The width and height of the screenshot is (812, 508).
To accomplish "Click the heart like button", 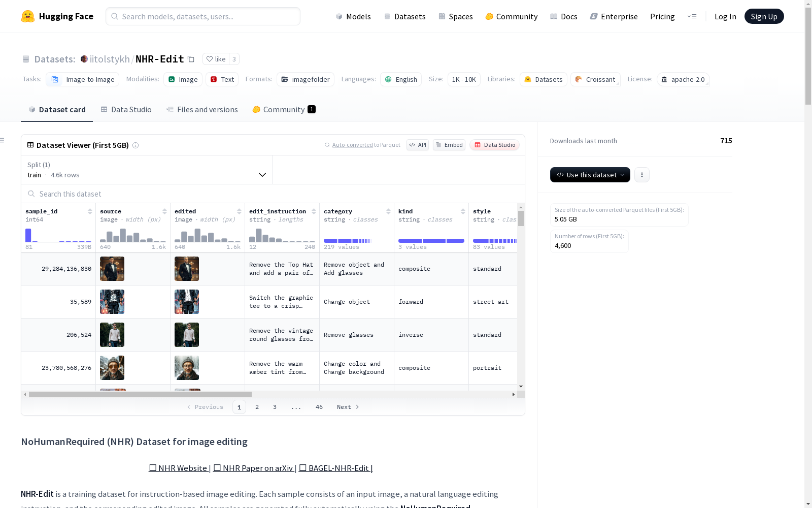I will [216, 59].
